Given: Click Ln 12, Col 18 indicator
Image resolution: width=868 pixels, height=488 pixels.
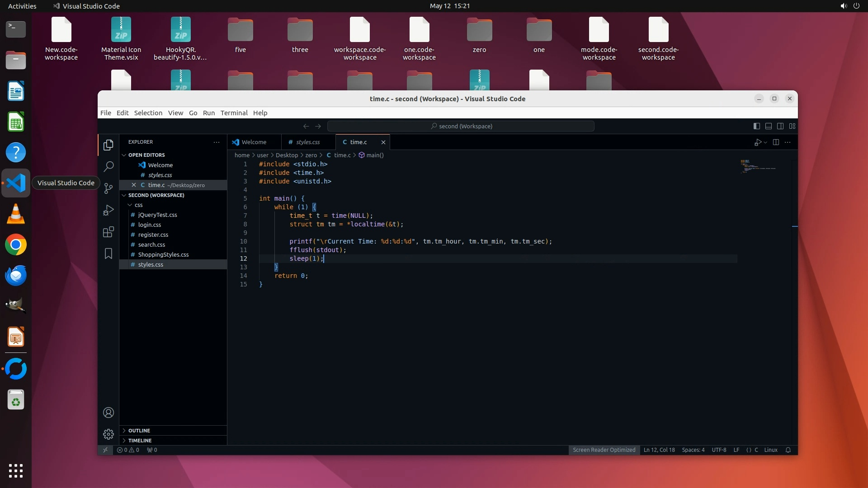Looking at the screenshot, I should 659,450.
